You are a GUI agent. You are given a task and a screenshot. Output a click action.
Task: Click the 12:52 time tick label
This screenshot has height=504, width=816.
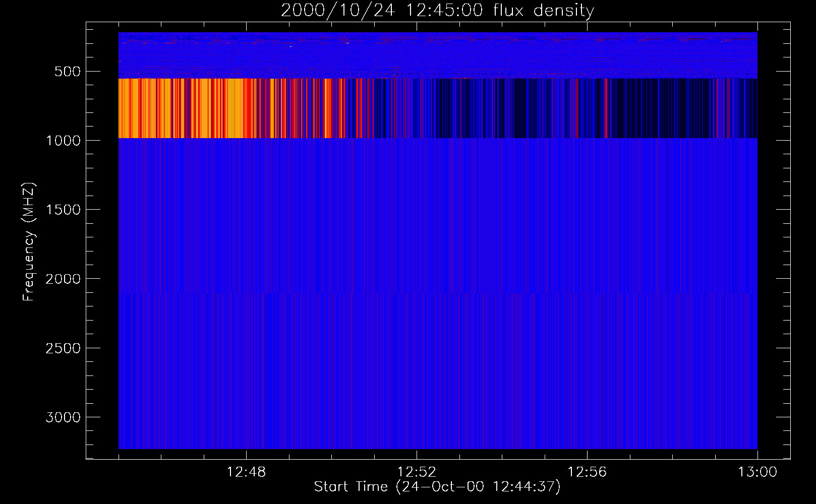pyautogui.click(x=417, y=472)
